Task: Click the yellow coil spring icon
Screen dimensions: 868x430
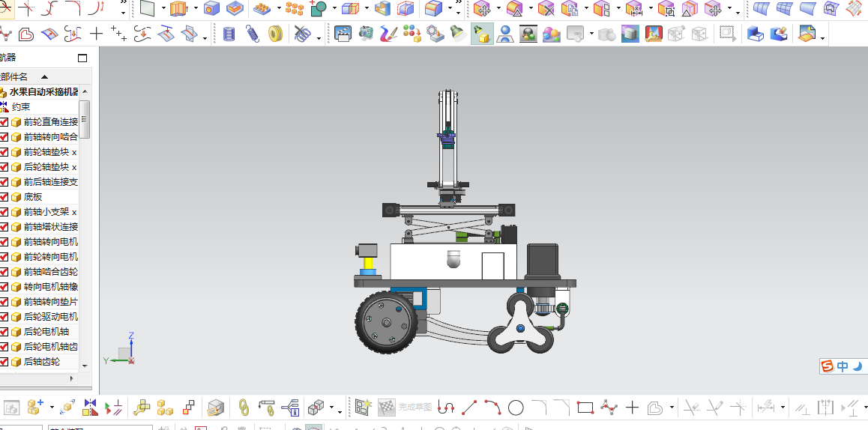Action: (x=275, y=34)
